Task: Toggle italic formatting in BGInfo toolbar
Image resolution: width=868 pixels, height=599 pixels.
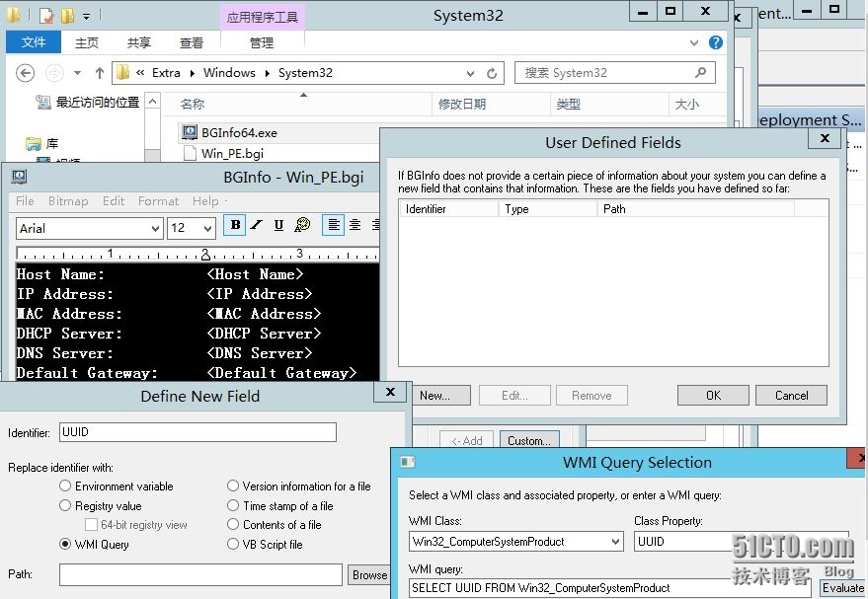Action: tap(257, 225)
